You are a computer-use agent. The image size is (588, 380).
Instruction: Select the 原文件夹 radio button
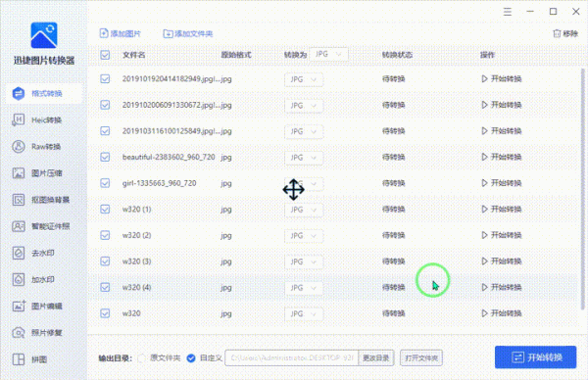141,358
